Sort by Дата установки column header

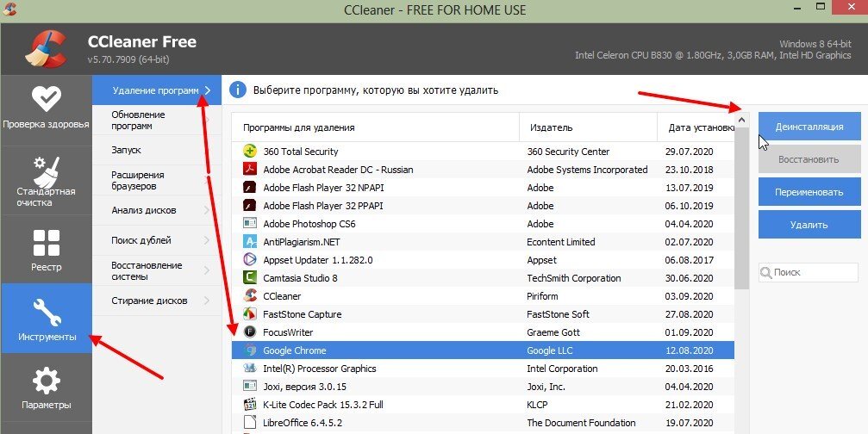point(696,127)
